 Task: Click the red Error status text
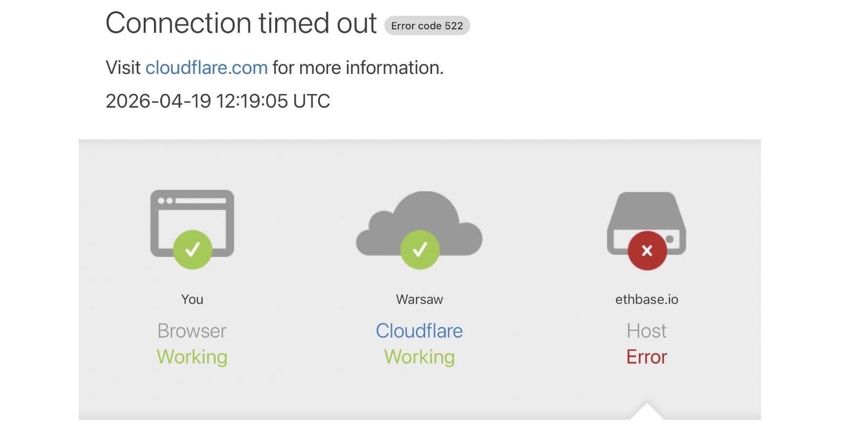(x=647, y=357)
